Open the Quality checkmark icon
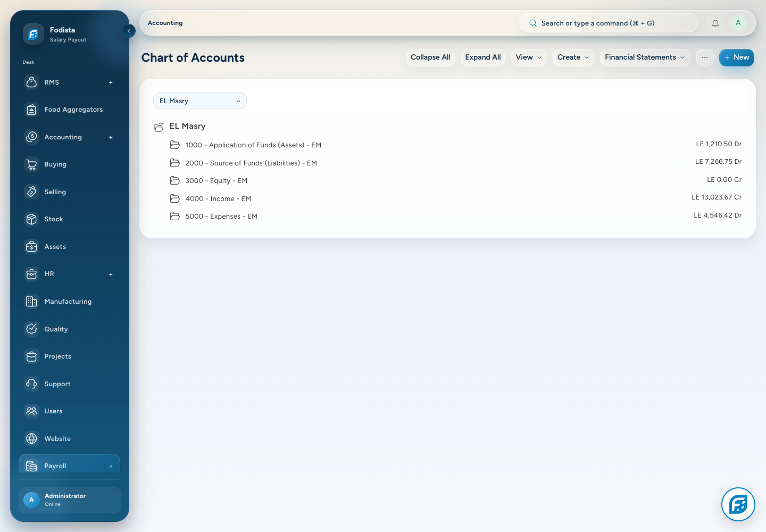 (32, 329)
